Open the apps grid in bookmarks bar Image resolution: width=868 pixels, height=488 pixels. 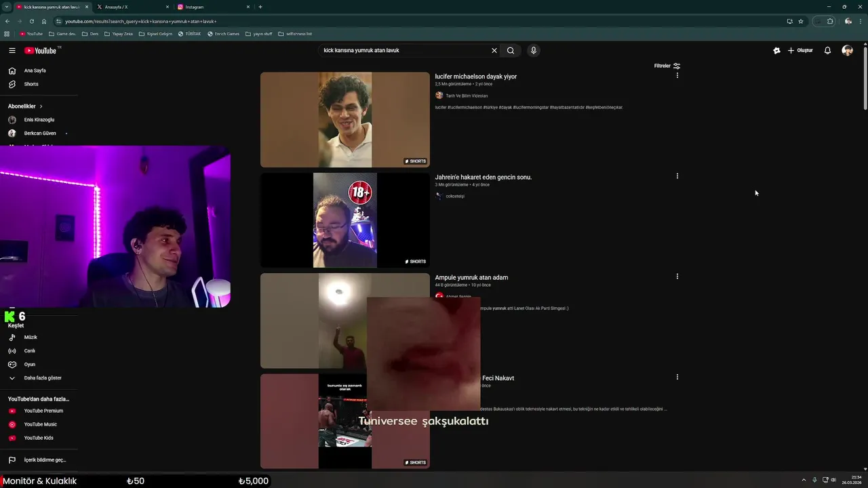pos(7,33)
